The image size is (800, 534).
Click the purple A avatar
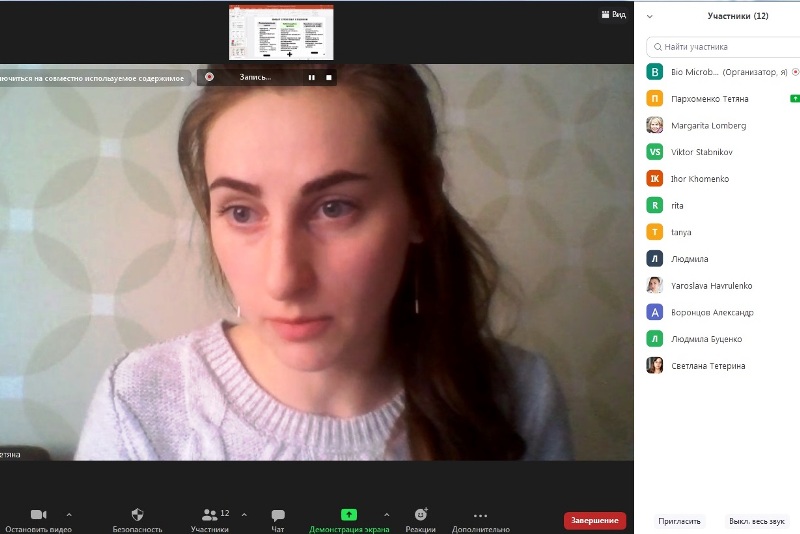click(655, 312)
